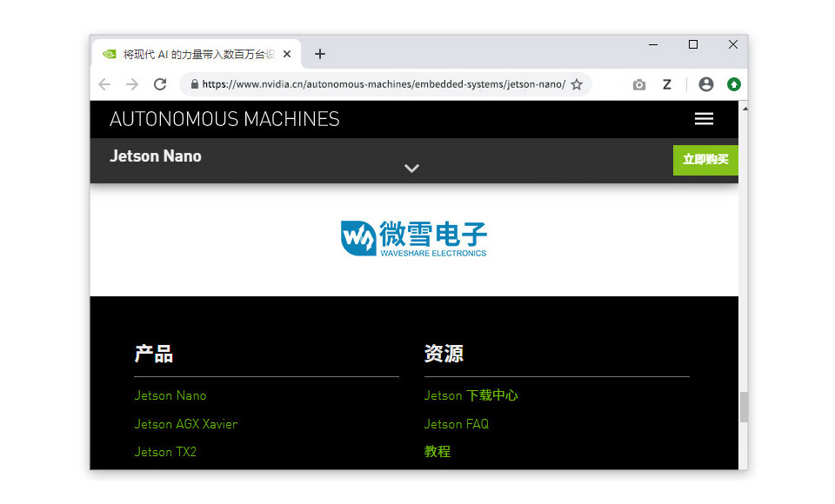
Task: View site info via the padlock icon
Action: [194, 84]
